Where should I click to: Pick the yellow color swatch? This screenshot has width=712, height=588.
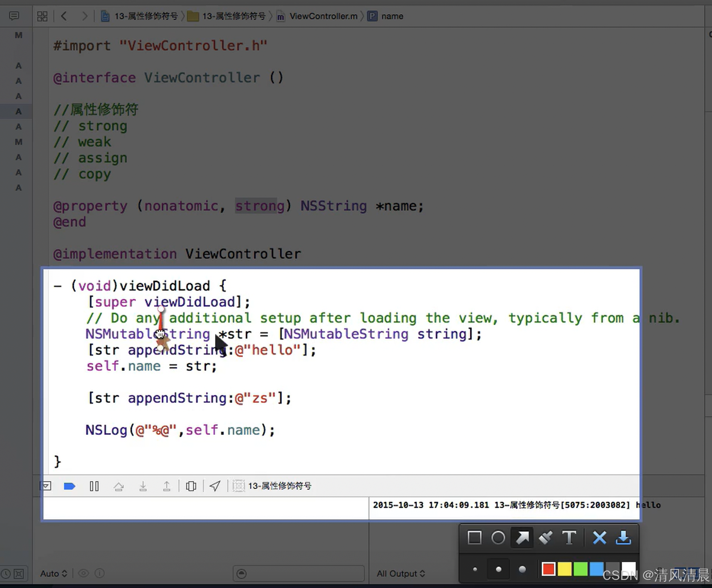[565, 569]
